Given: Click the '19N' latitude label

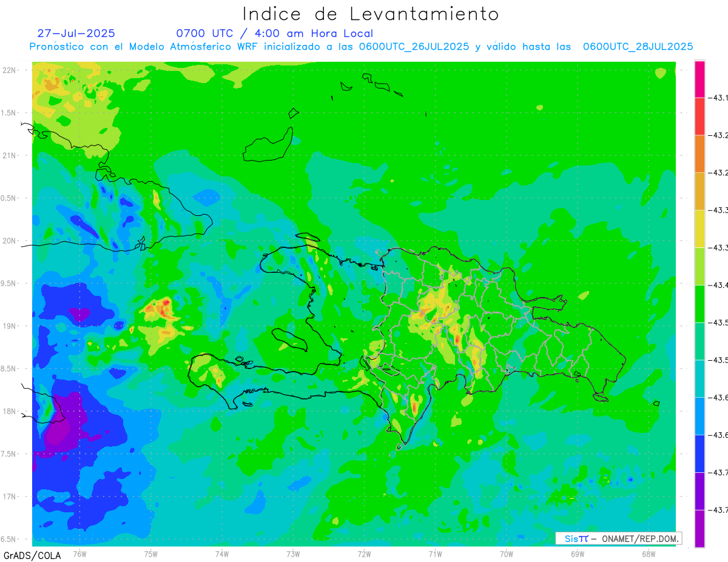Looking at the screenshot, I should point(10,326).
